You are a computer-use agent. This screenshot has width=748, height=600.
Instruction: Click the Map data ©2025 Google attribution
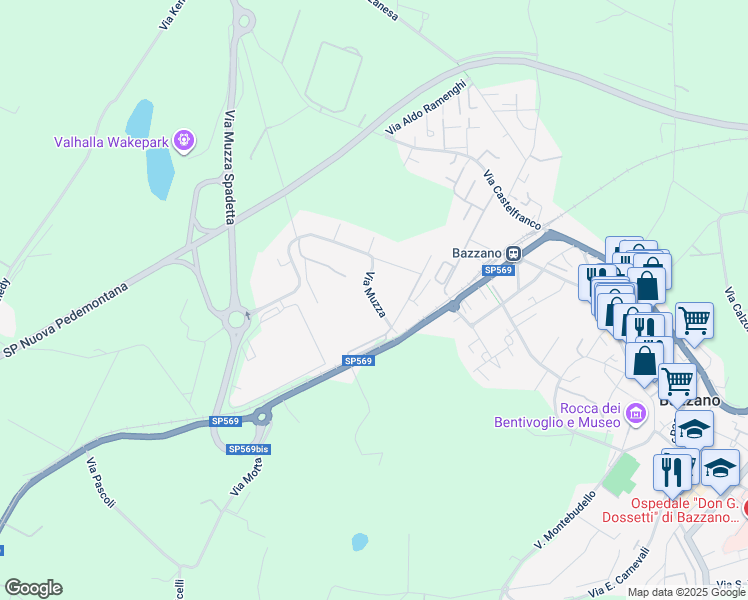[x=686, y=592]
